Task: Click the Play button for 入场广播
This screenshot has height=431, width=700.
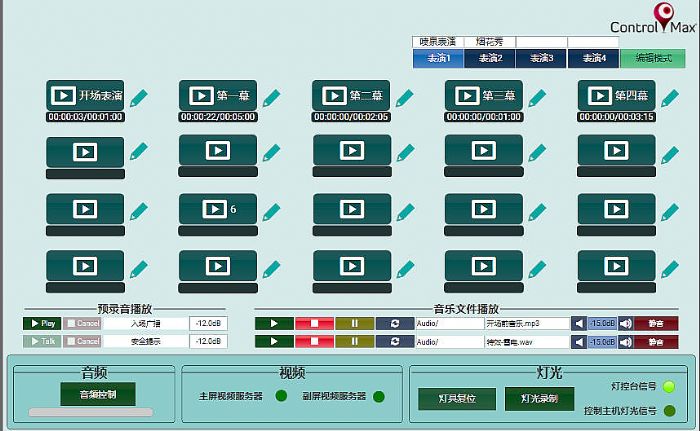Action: point(42,323)
